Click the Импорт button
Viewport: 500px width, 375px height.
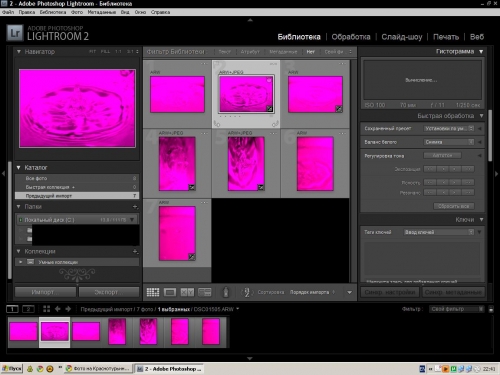45,292
